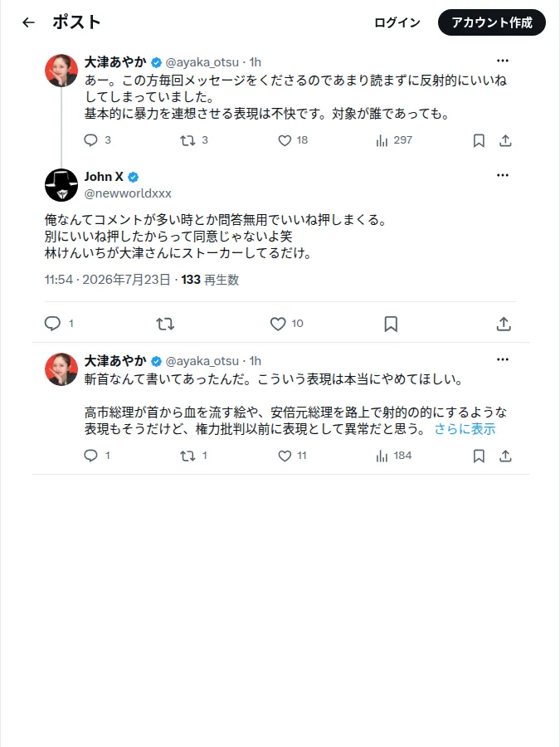Open John X's black hat avatar
The height and width of the screenshot is (747, 560).
coord(61,185)
